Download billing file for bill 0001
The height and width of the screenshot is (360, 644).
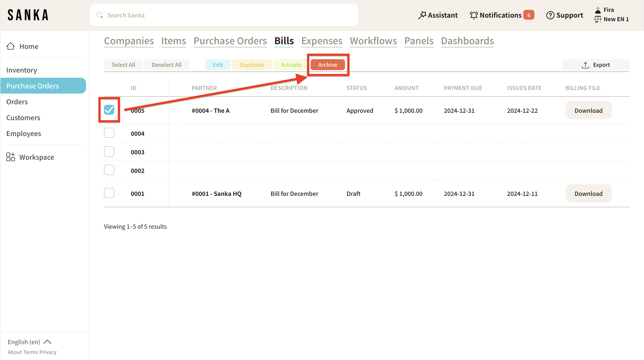[588, 194]
